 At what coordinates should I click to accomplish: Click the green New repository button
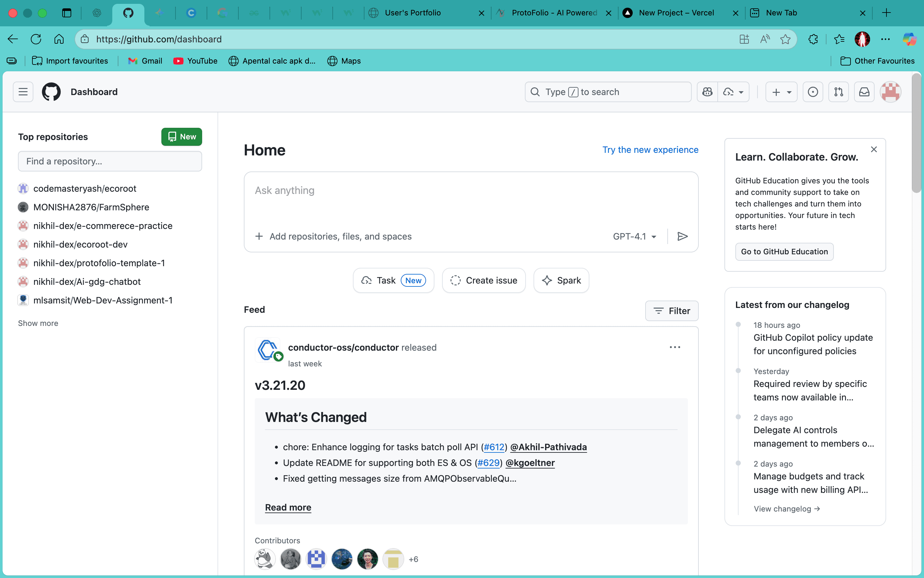pyautogui.click(x=181, y=136)
